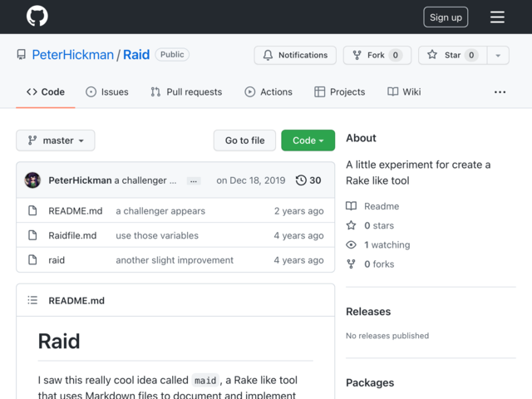Open the 'a challenger appears' commit link
Screen dimensions: 532x399
pyautogui.click(x=160, y=211)
